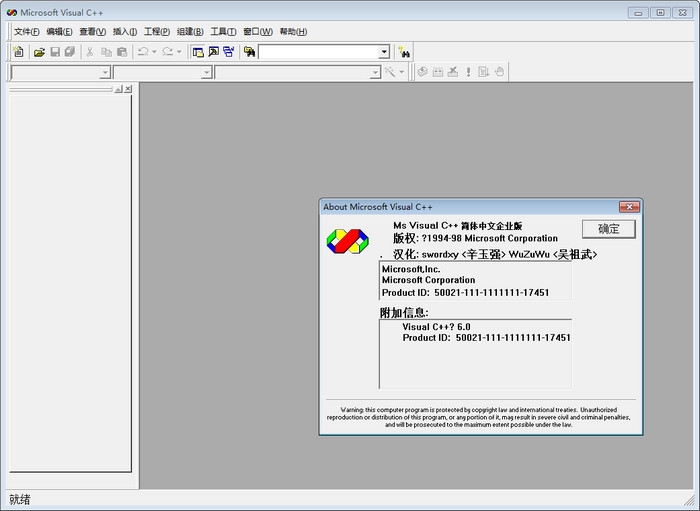Click the Save All icon
The image size is (700, 511).
click(70, 52)
